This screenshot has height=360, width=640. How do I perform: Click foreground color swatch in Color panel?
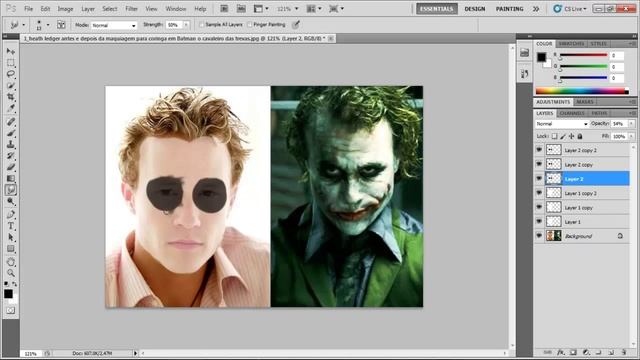541,57
